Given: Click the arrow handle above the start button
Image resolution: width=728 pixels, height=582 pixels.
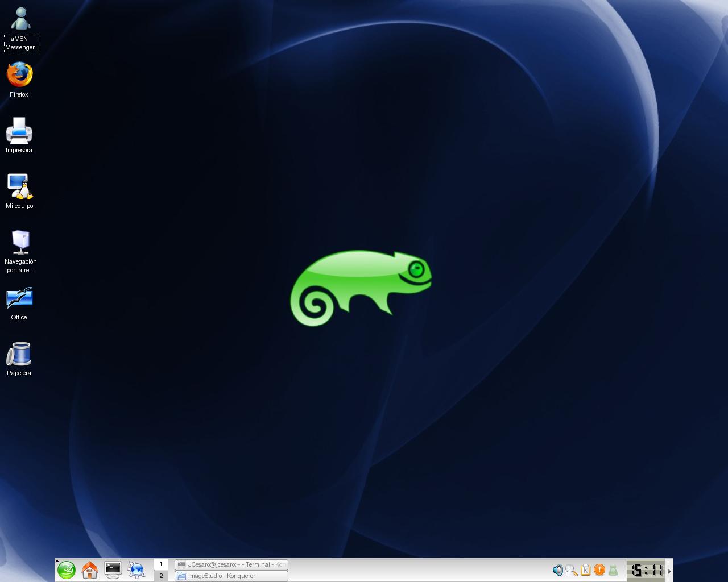Looking at the screenshot, I should [57, 561].
